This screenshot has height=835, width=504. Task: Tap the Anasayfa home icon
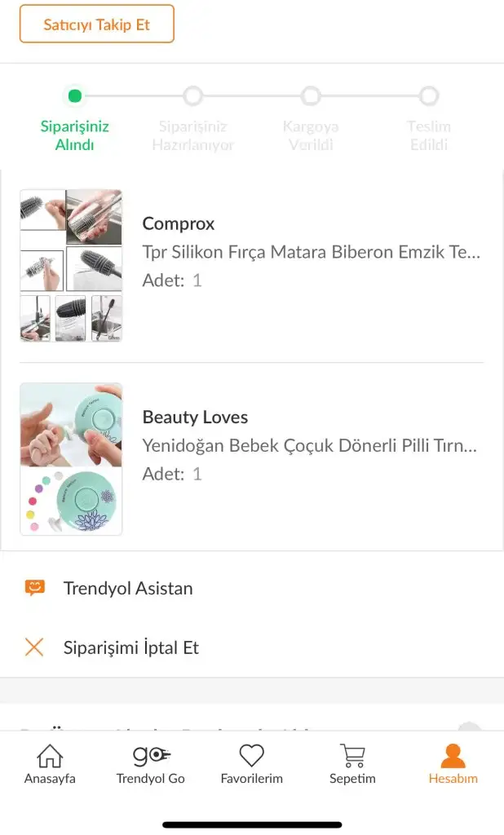click(50, 756)
